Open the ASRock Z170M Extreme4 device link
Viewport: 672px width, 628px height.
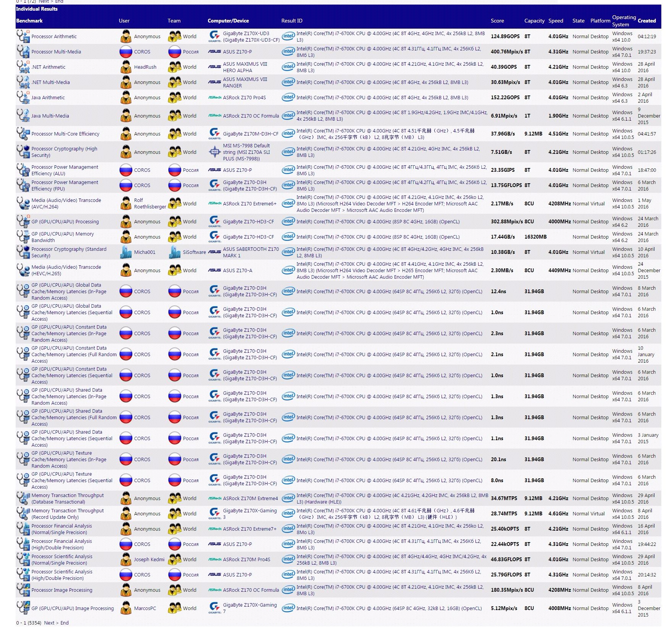pyautogui.click(x=250, y=498)
